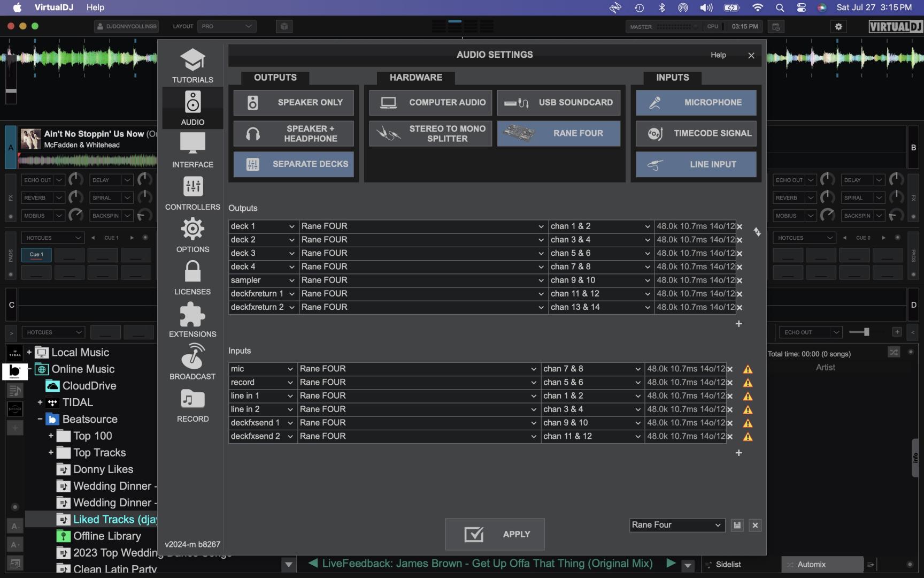Viewport: 924px width, 578px height.
Task: Open the Licenses padlock section
Action: pos(192,277)
